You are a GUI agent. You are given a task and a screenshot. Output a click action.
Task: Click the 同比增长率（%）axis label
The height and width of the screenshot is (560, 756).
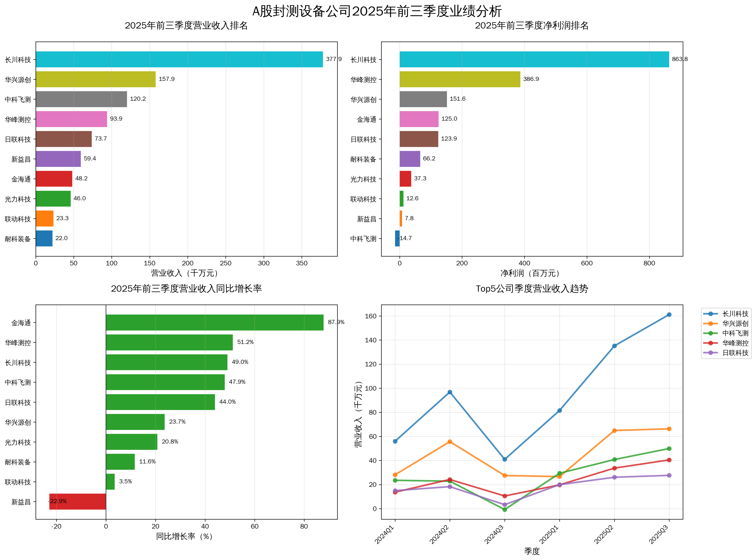pos(184,537)
